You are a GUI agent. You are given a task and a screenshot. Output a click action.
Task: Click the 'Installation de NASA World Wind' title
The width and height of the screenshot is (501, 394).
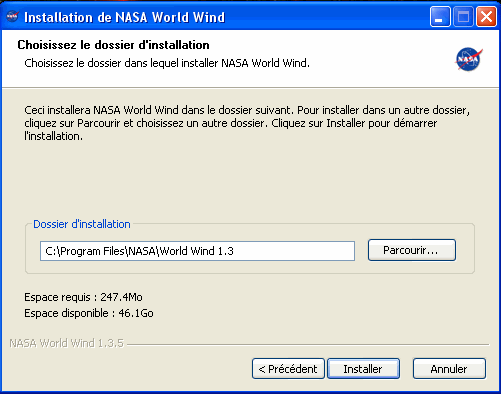(125, 17)
